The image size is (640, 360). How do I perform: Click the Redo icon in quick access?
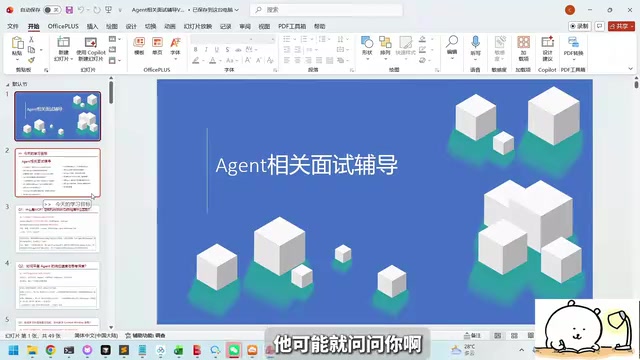[97, 10]
